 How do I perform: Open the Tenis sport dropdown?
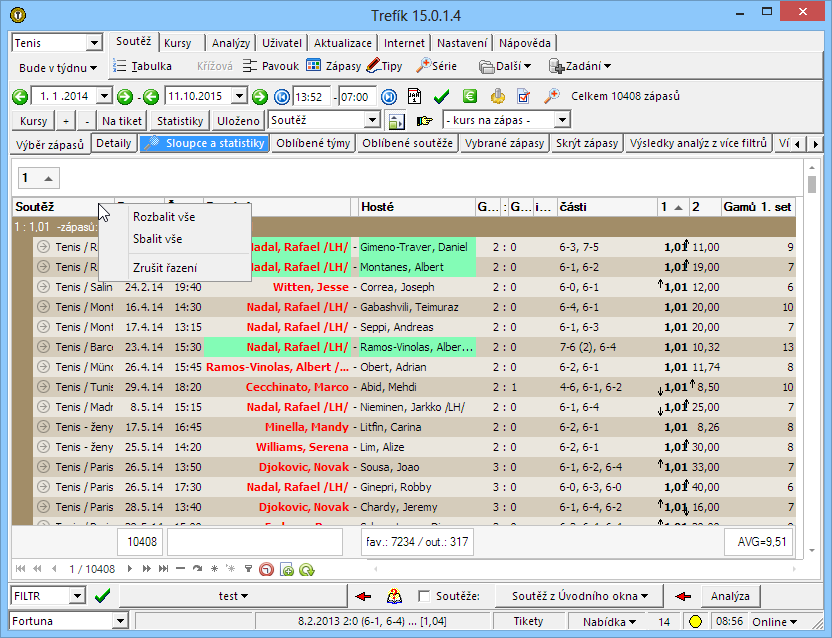tap(95, 43)
